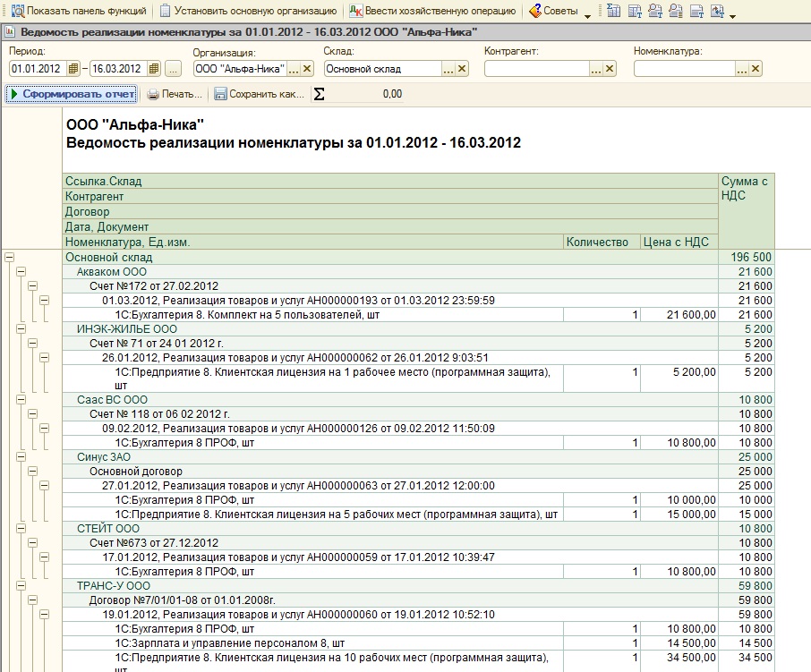Click the empty Контрагент input field
The width and height of the screenshot is (811, 672).
537,69
